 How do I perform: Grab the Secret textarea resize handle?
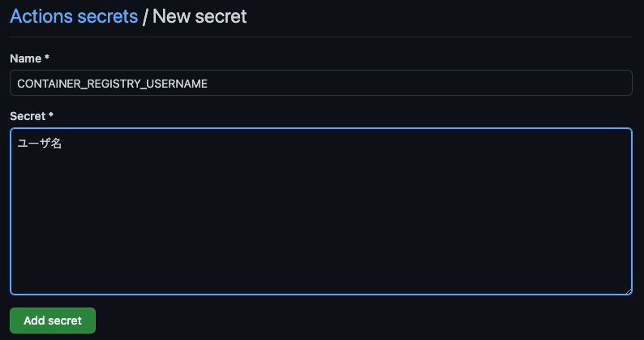(x=629, y=291)
